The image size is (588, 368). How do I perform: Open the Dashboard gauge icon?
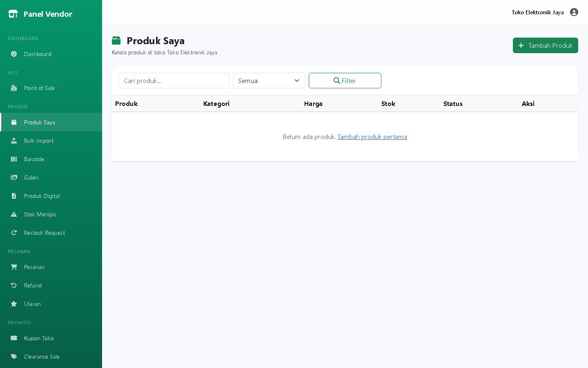pyautogui.click(x=14, y=54)
